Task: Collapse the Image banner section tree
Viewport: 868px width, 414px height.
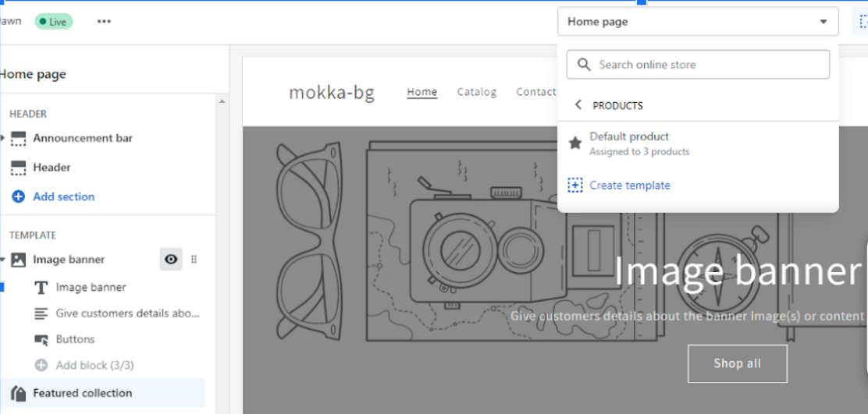Action: (x=3, y=260)
